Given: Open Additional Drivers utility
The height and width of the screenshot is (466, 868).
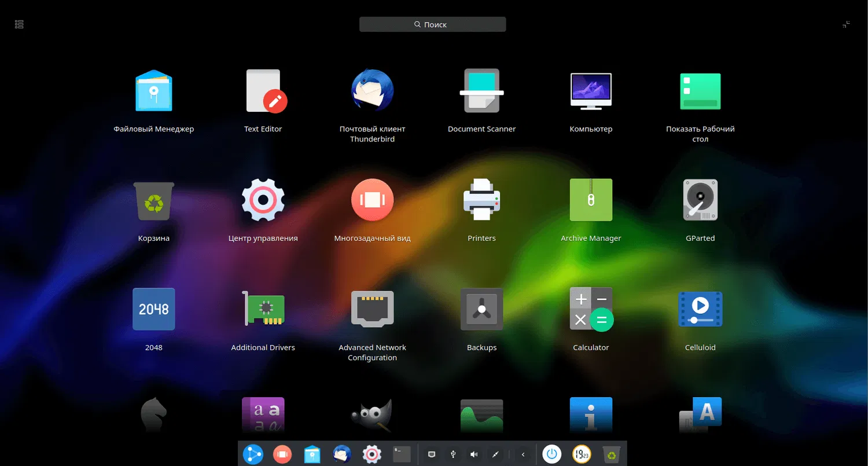Looking at the screenshot, I should (x=263, y=309).
